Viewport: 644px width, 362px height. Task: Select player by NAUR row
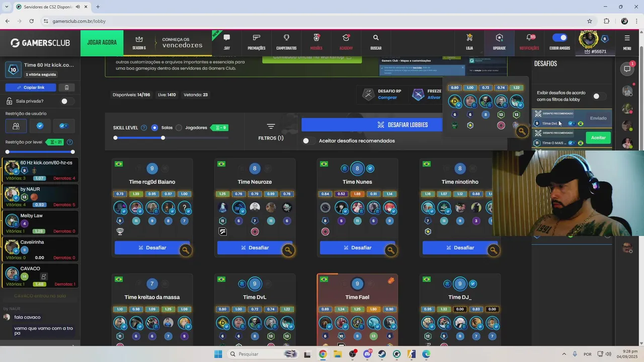coord(40,197)
